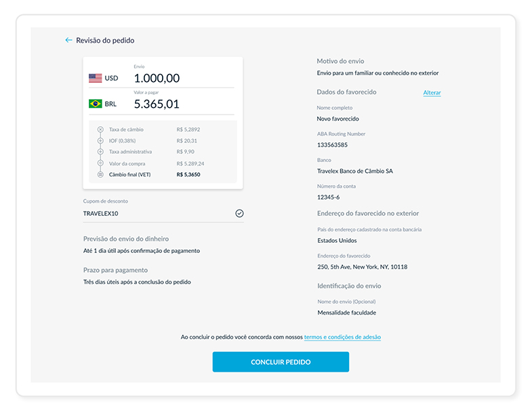Image resolution: width=532 pixels, height=411 pixels.
Task: Click the coupon validation checkmark icon
Action: pyautogui.click(x=239, y=213)
